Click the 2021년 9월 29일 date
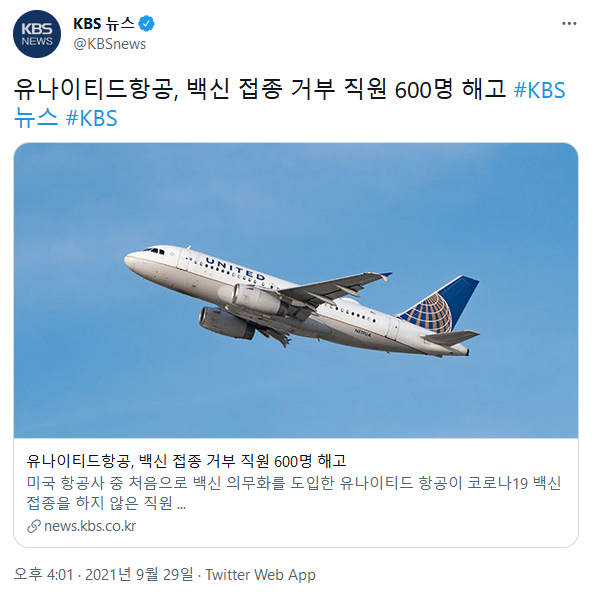The image size is (595, 597). pyautogui.click(x=139, y=575)
